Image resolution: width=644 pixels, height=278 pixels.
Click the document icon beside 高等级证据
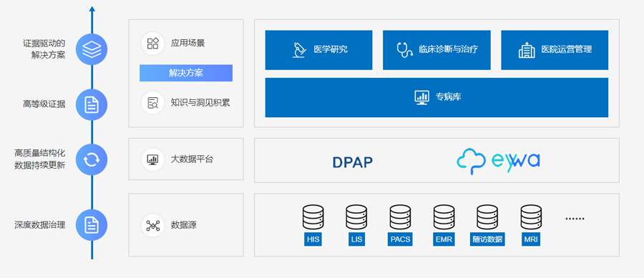92,104
